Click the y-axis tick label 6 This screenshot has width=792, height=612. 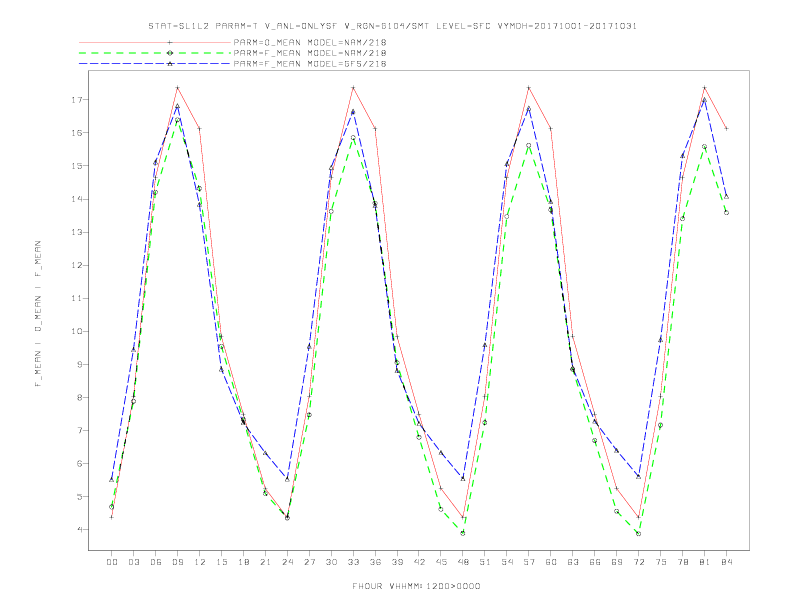tap(79, 464)
